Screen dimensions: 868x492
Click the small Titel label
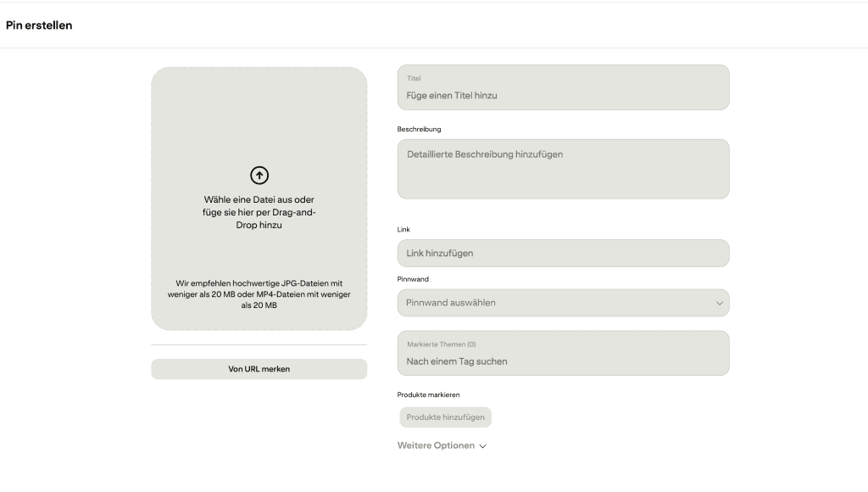[414, 79]
